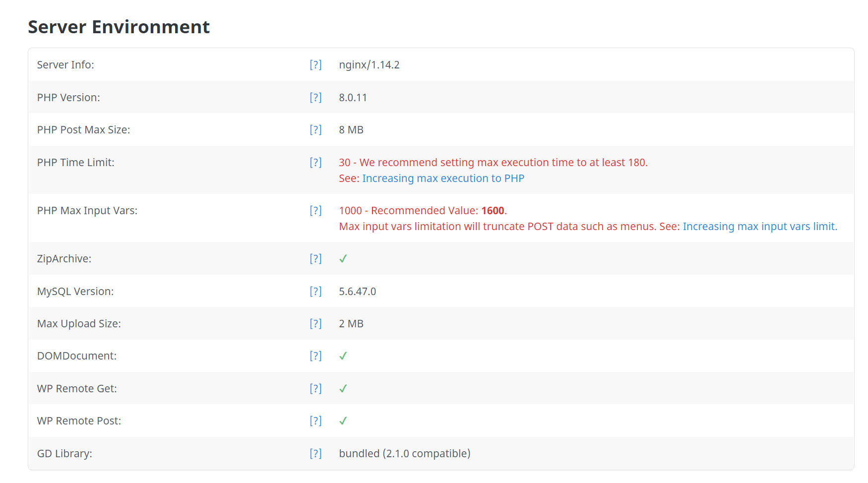
Task: Click the GD Library label
Action: (64, 454)
